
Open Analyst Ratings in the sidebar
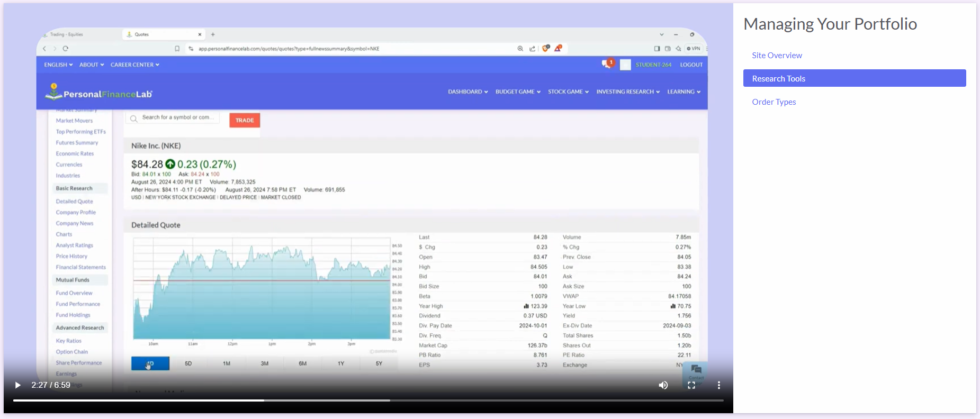pyautogui.click(x=74, y=245)
